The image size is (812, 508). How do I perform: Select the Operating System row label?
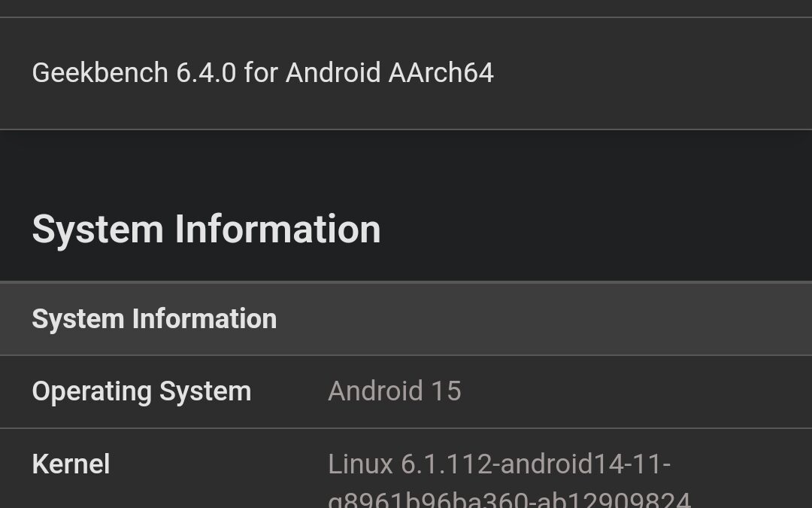(x=141, y=391)
